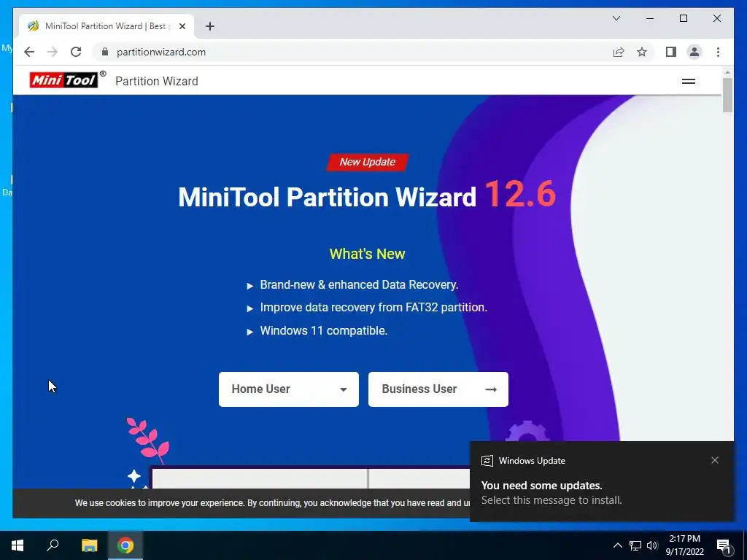Click 'Windows 11 compatible.' text

323,330
